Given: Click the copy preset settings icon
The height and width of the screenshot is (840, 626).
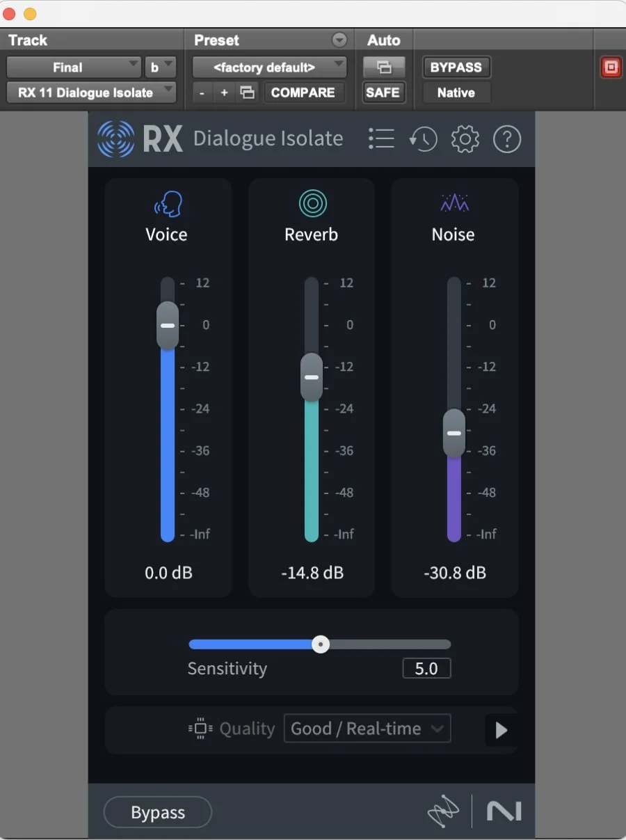Looking at the screenshot, I should pos(247,93).
